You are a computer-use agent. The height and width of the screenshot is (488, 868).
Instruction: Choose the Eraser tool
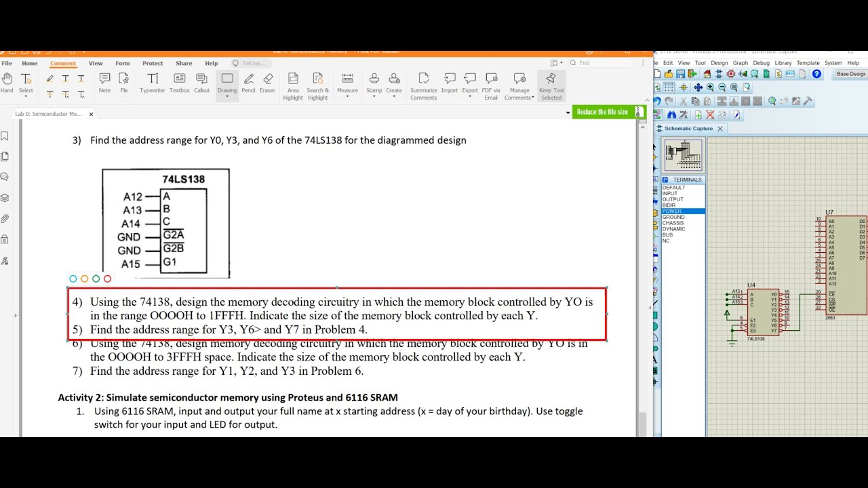[268, 83]
